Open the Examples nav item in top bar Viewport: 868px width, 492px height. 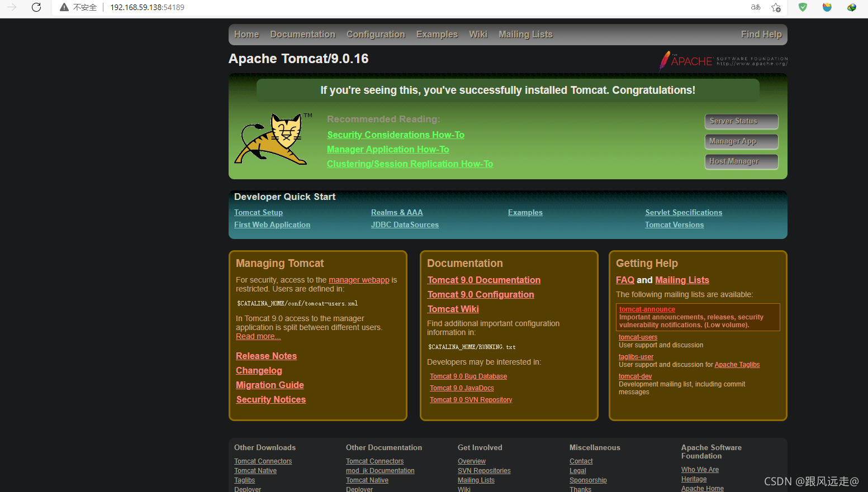[437, 35]
